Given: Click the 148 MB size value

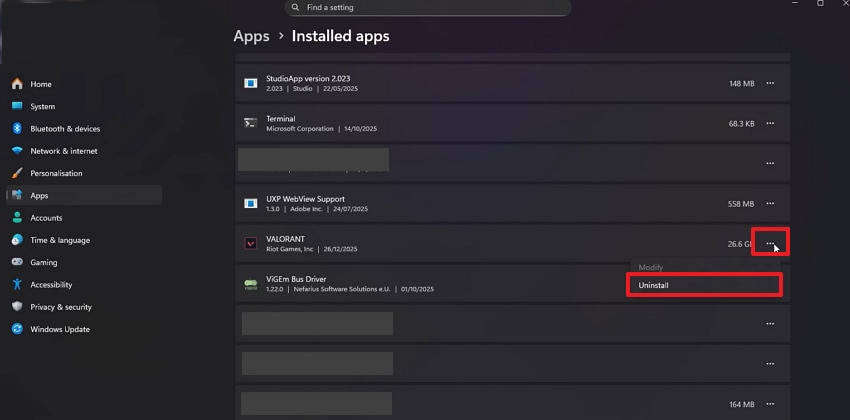Looking at the screenshot, I should click(742, 83).
